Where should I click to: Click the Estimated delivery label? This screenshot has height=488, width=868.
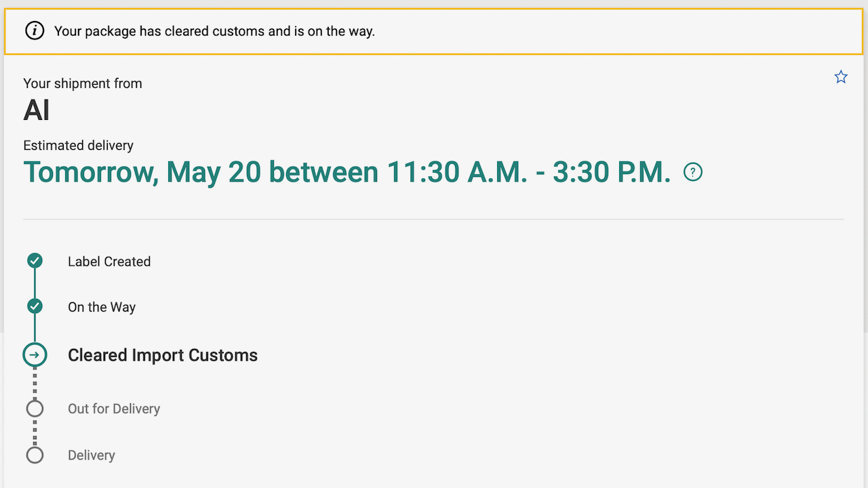pos(78,146)
